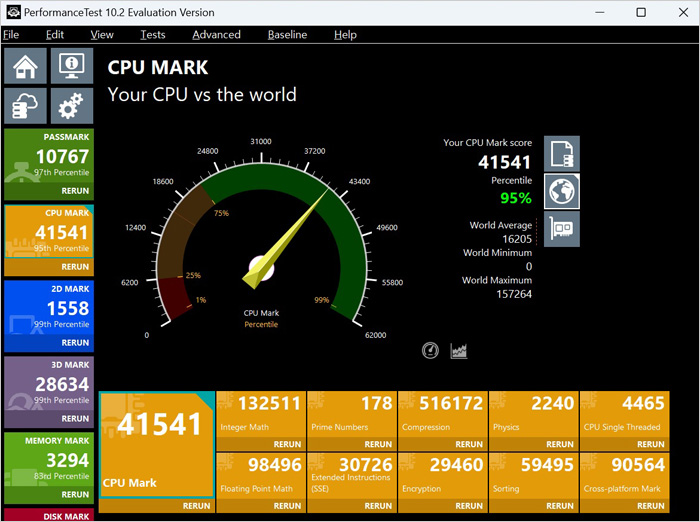Select the PASSMARK 10767 score tile
The height and width of the screenshot is (522, 700).
click(x=49, y=156)
